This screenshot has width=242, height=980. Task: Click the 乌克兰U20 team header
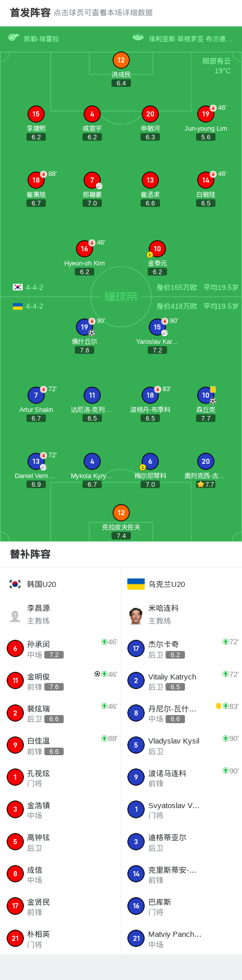click(x=156, y=584)
